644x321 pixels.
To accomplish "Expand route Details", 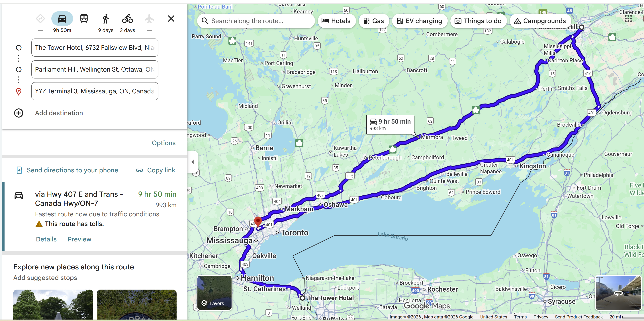I will click(x=46, y=239).
